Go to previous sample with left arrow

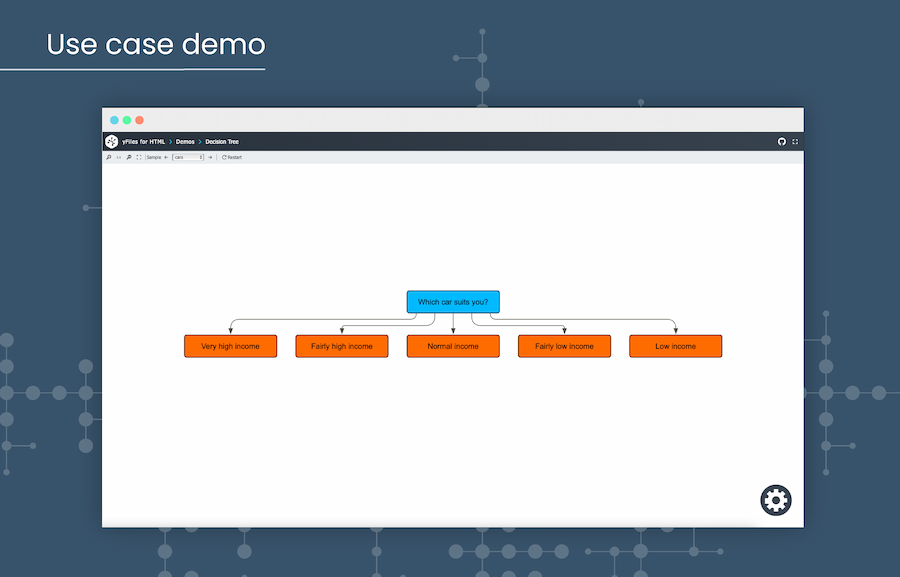click(166, 157)
